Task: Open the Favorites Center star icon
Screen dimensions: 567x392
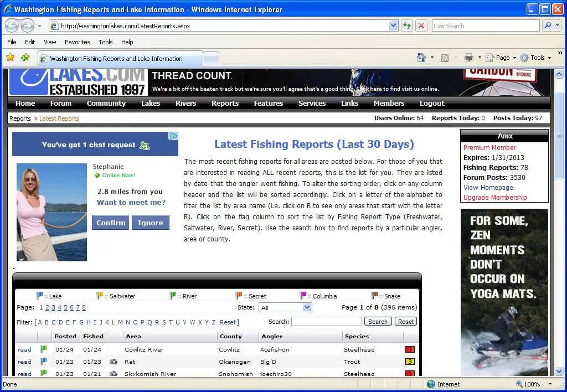Action: point(11,58)
